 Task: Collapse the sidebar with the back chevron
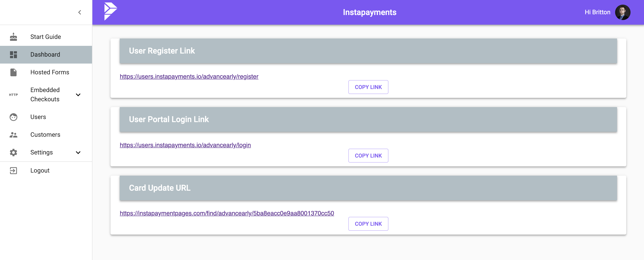point(80,12)
